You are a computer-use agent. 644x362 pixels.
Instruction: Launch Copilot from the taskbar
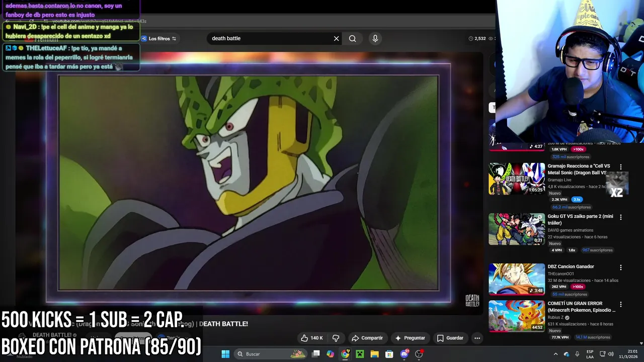click(x=330, y=354)
